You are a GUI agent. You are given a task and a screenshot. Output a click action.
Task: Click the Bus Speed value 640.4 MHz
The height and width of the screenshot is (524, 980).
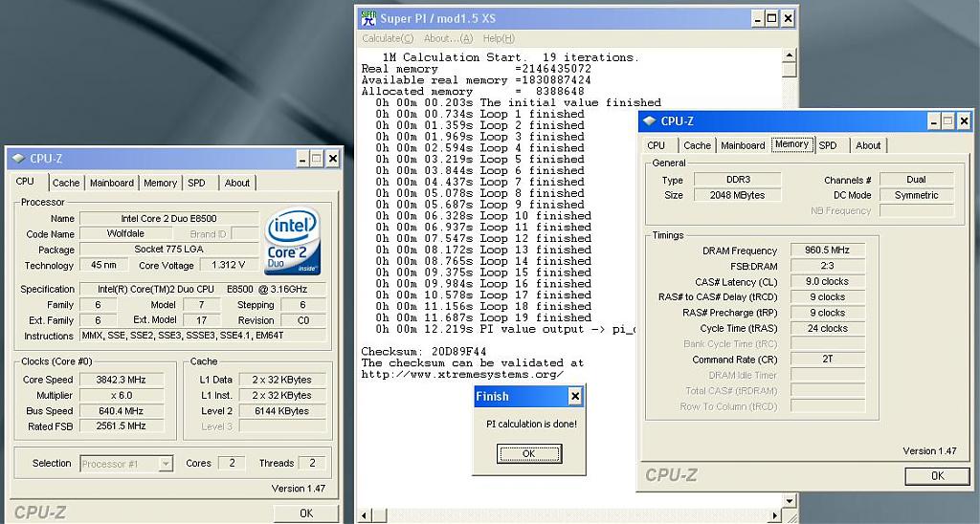[122, 411]
